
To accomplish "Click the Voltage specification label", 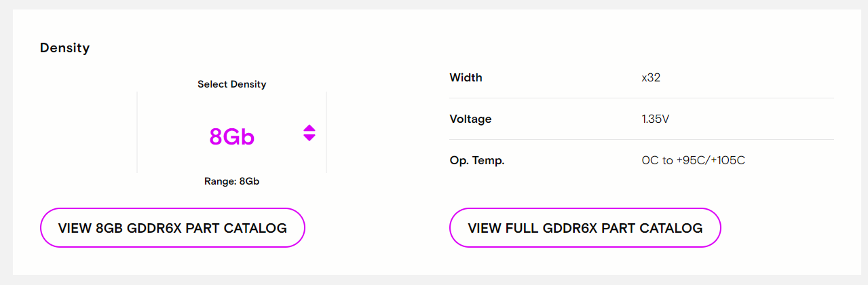I will 470,119.
